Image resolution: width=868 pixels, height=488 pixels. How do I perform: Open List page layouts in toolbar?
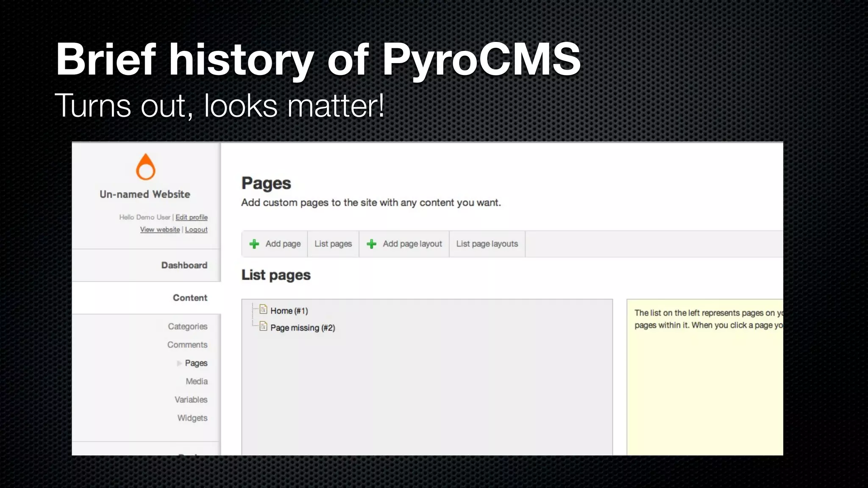tap(487, 244)
